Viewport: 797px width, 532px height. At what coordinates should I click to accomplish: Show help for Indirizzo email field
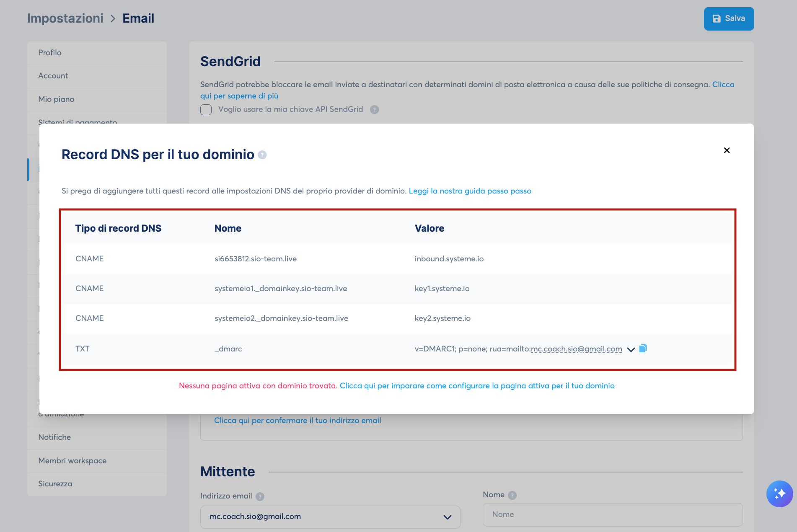[x=260, y=496]
